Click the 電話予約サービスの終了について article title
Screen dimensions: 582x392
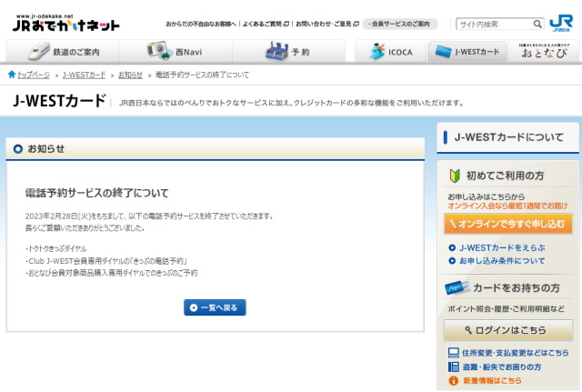point(97,193)
